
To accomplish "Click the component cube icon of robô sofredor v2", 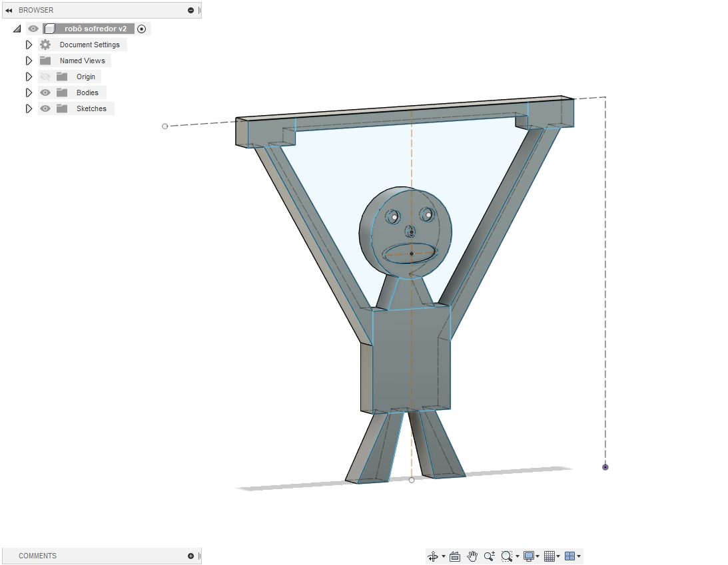I will pos(50,29).
